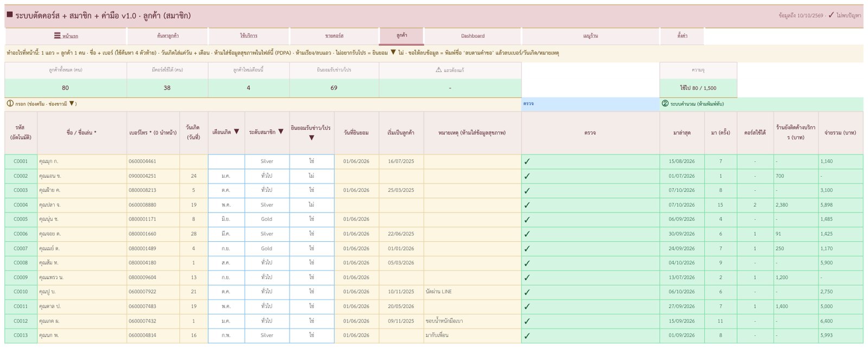Click the note ชอบน้ำหนักมือเบา
The height and width of the screenshot is (348, 868).
click(446, 321)
